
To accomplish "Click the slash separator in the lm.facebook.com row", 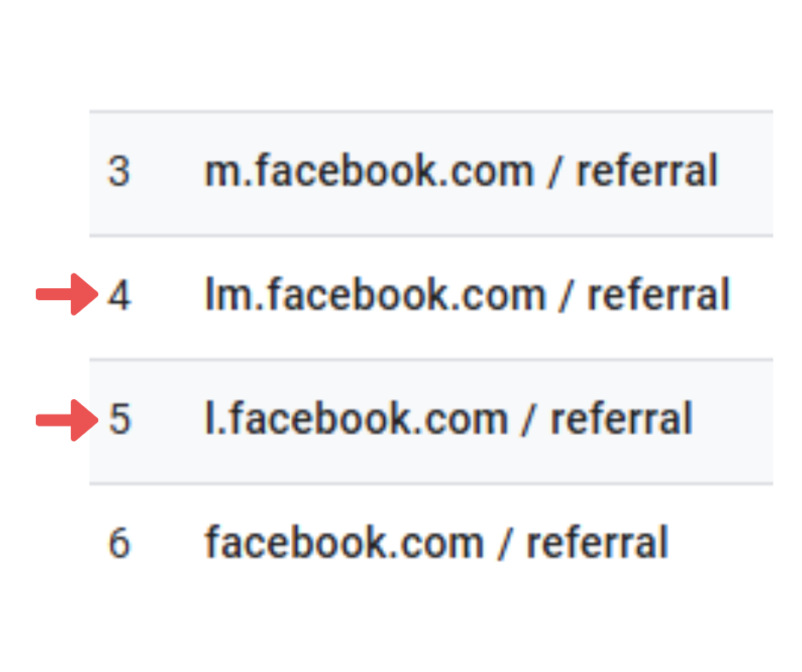I will coord(565,295).
